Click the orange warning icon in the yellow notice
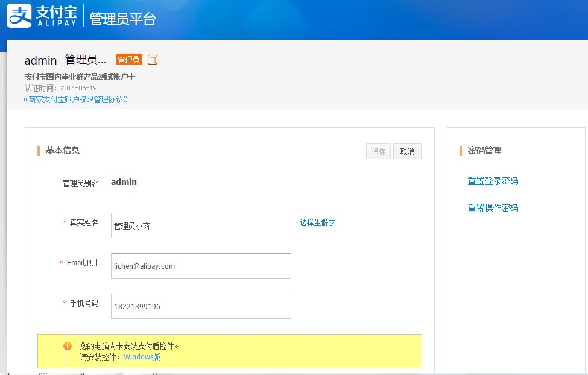 click(68, 346)
